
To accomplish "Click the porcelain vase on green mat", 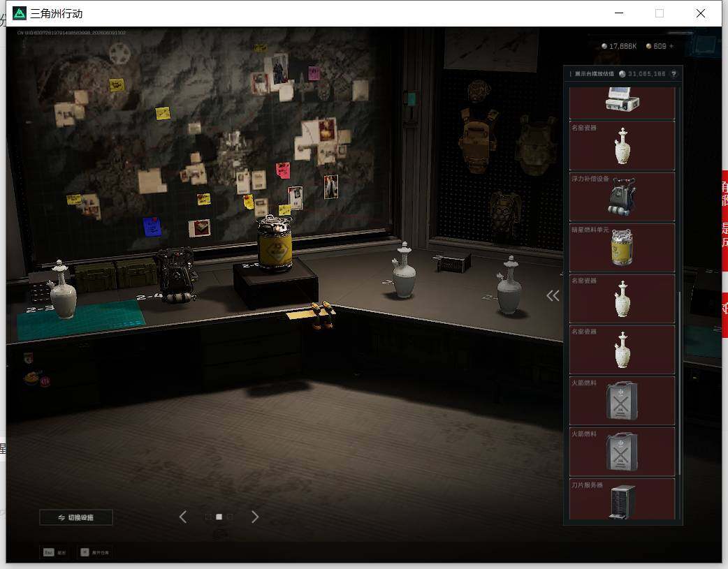I will pos(61,289).
